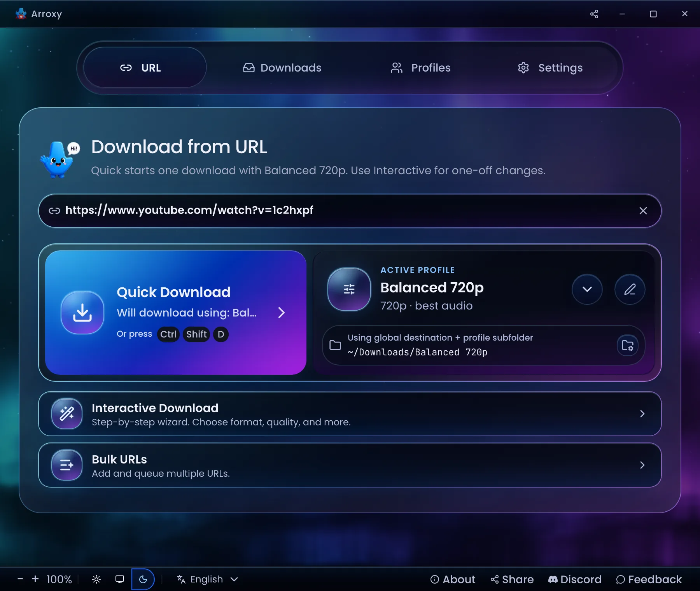Viewport: 700px width, 591px height.
Task: Click into the YouTube URL input field
Action: [x=350, y=211]
